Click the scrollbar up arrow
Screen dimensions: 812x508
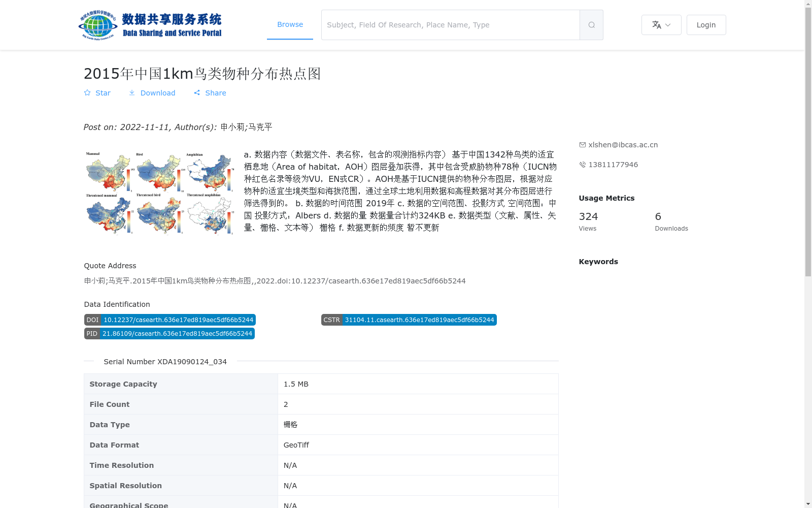click(x=808, y=4)
